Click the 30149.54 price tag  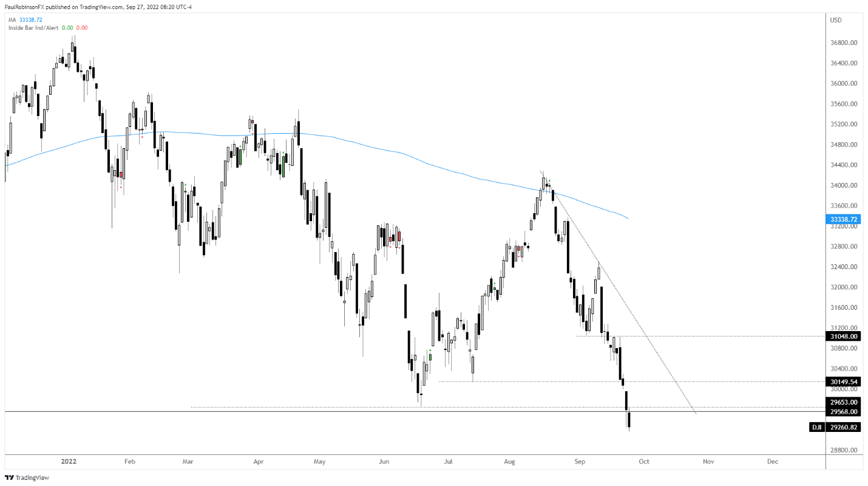844,382
